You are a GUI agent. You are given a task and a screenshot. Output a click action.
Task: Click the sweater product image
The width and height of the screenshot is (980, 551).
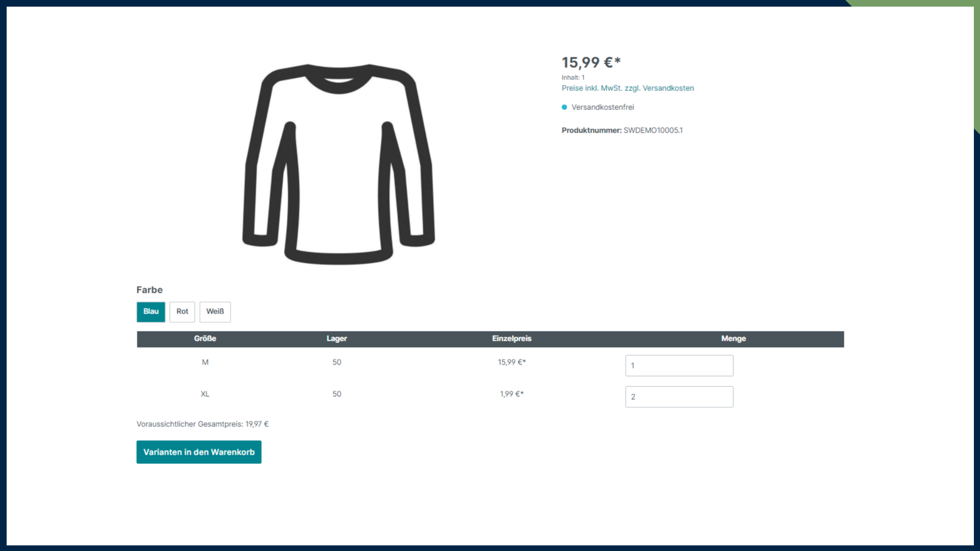tap(338, 163)
